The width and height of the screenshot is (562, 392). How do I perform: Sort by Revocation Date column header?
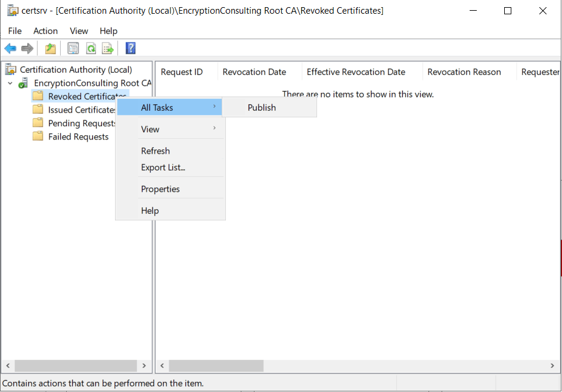259,72
